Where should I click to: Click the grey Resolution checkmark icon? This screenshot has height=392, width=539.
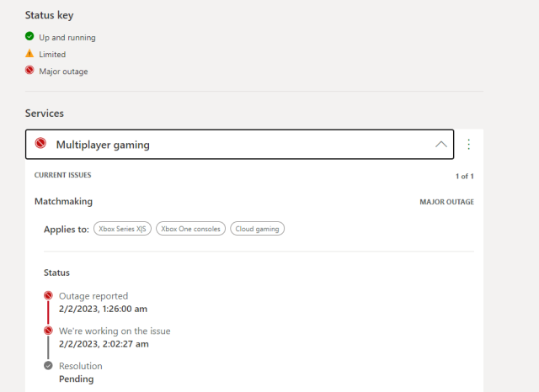[x=49, y=366]
